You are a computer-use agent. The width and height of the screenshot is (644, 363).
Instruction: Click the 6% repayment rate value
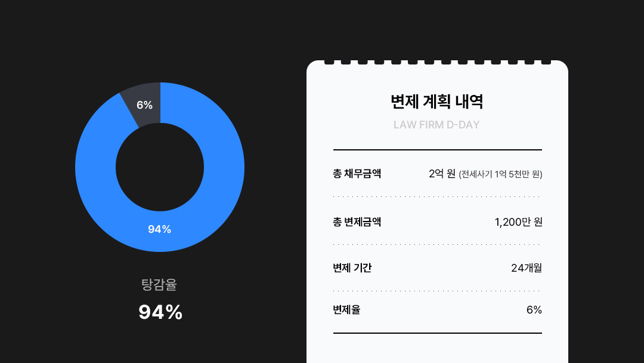[534, 310]
